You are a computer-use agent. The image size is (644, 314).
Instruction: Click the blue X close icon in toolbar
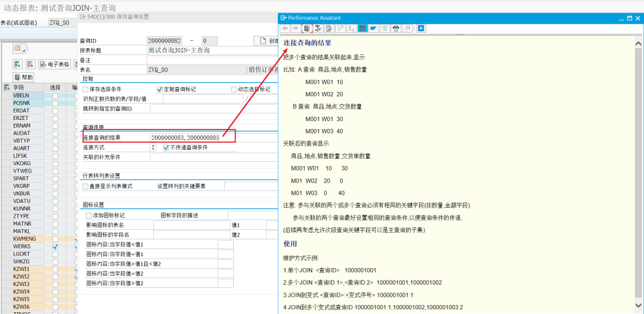pyautogui.click(x=421, y=29)
